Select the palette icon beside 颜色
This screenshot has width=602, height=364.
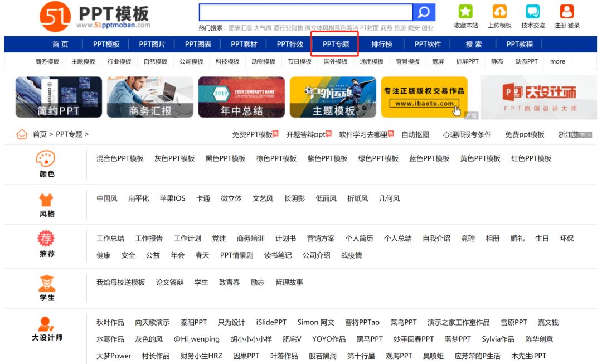(x=46, y=159)
